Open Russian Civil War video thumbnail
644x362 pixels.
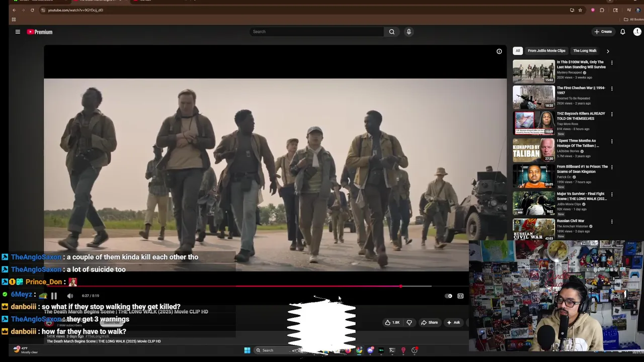534,229
